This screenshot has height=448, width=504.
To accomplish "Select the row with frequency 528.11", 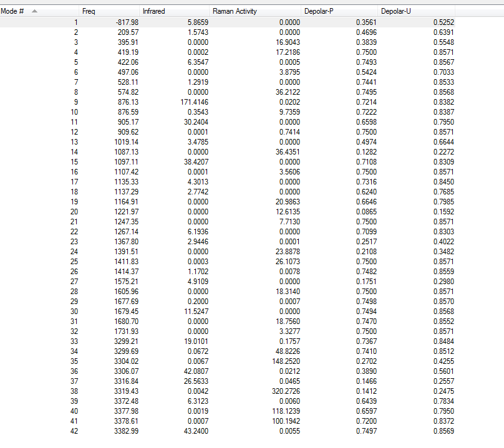I will (x=227, y=82).
